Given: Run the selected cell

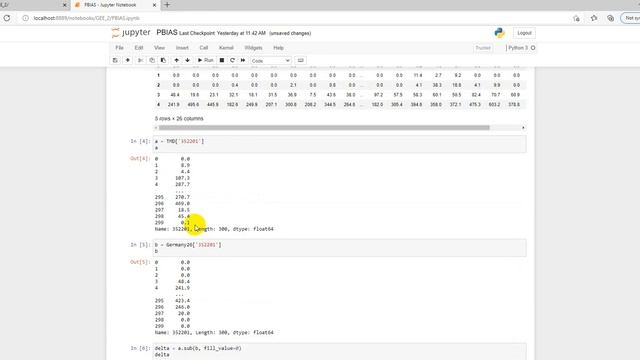Looking at the screenshot, I should (x=205, y=60).
